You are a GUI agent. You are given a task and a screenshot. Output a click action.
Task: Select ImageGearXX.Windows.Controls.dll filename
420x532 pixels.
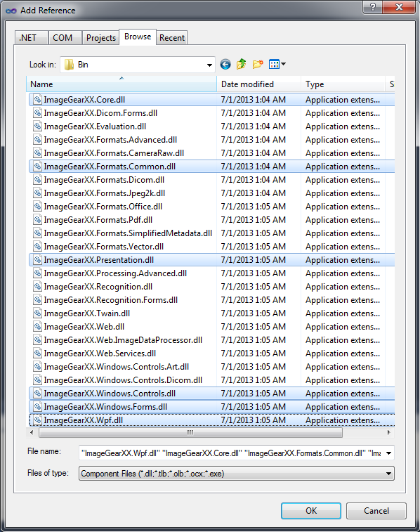tap(110, 394)
